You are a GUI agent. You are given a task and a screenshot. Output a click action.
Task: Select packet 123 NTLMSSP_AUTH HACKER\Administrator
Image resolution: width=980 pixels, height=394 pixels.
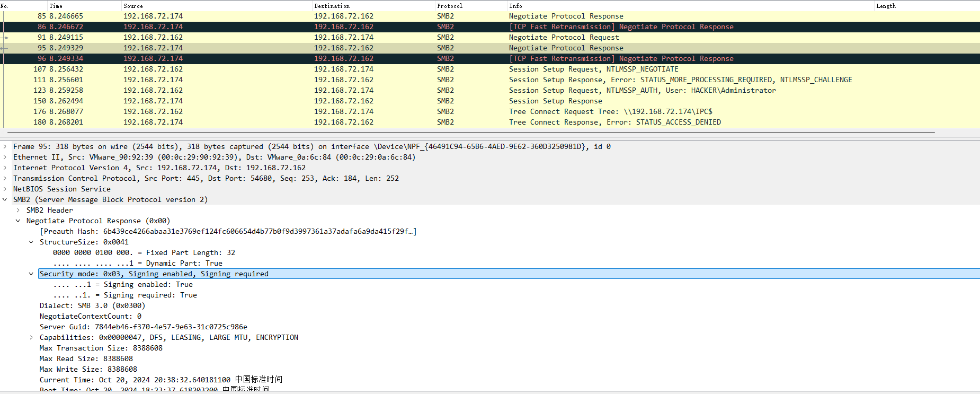(x=490, y=91)
